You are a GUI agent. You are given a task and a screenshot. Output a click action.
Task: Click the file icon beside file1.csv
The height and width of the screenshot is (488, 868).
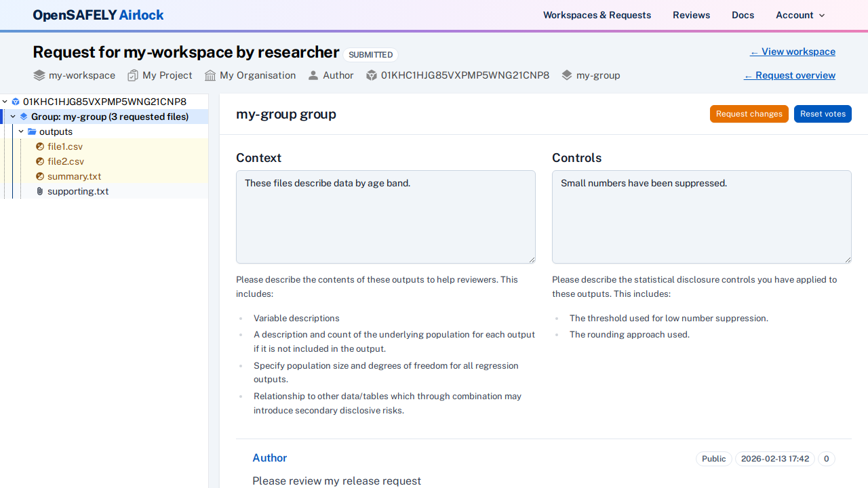40,146
